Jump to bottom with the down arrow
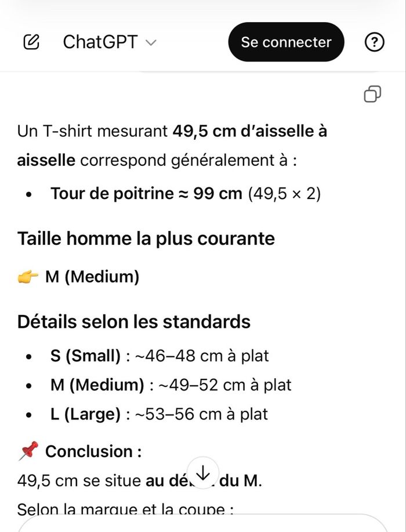Viewport: 406px width, 532px height. click(203, 473)
